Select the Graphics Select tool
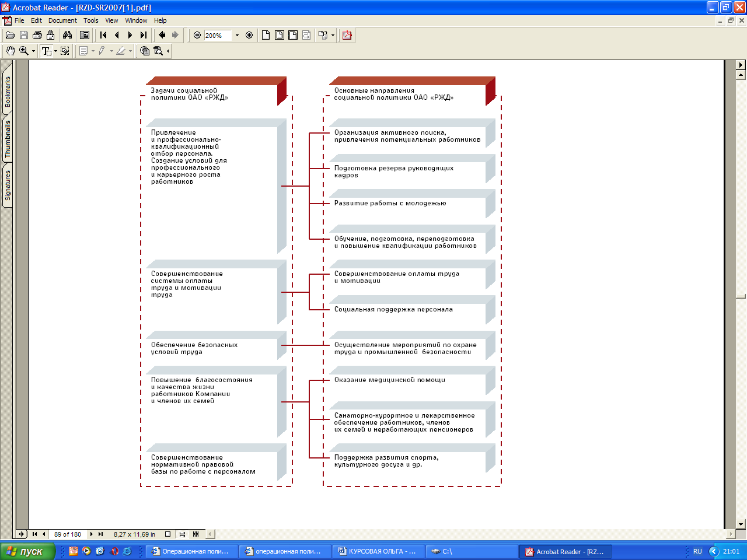Screen dimensions: 747x560 click(x=65, y=51)
